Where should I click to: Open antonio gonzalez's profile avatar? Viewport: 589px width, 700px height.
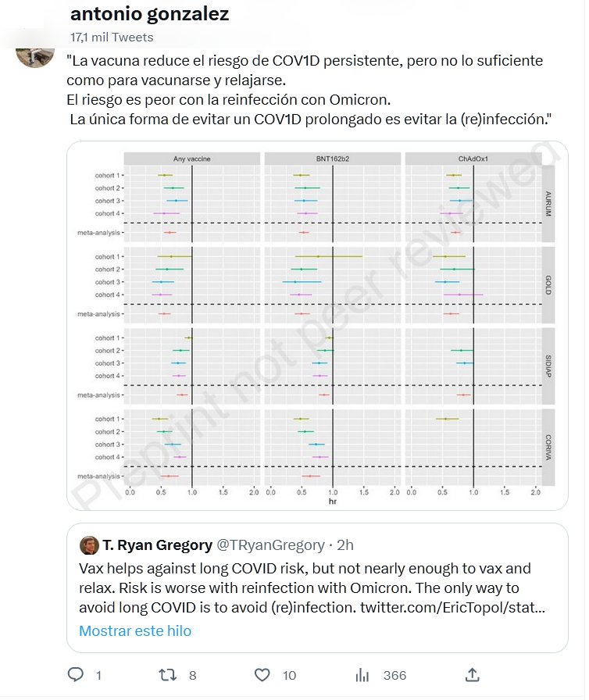(35, 50)
